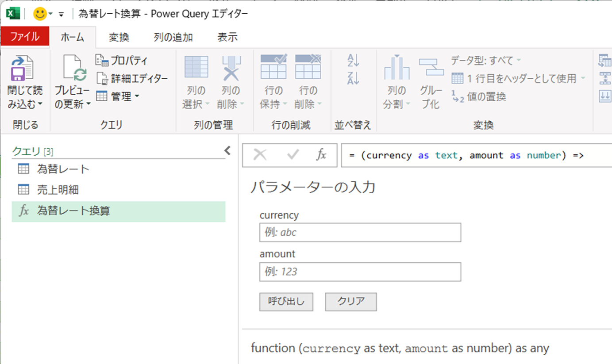Click the 閉じて読み込む (Close & Load) icon
This screenshot has width=612, height=364.
pyautogui.click(x=22, y=69)
